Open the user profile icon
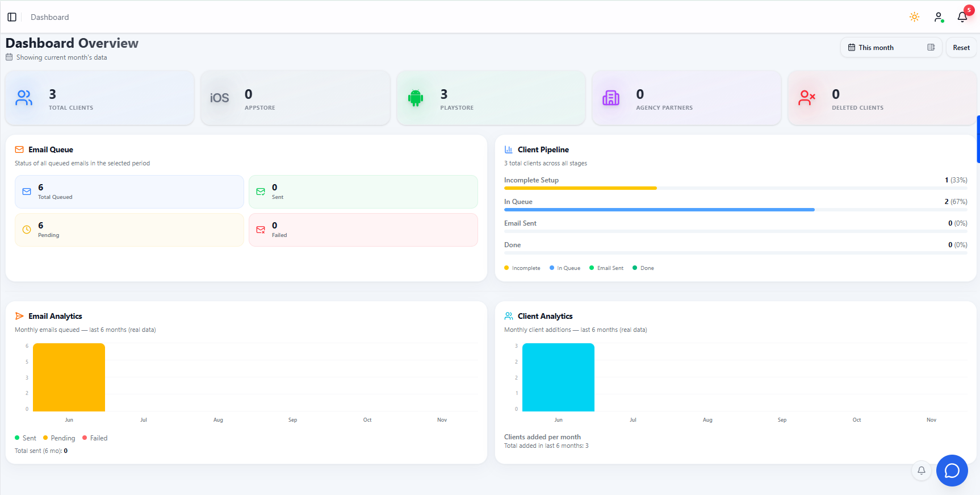The height and width of the screenshot is (495, 980). click(x=939, y=17)
